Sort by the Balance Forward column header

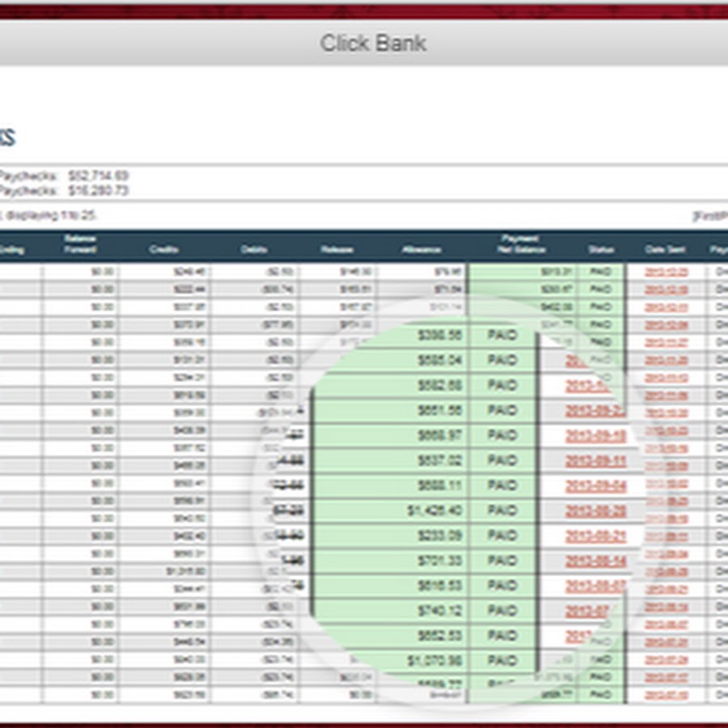pyautogui.click(x=80, y=243)
